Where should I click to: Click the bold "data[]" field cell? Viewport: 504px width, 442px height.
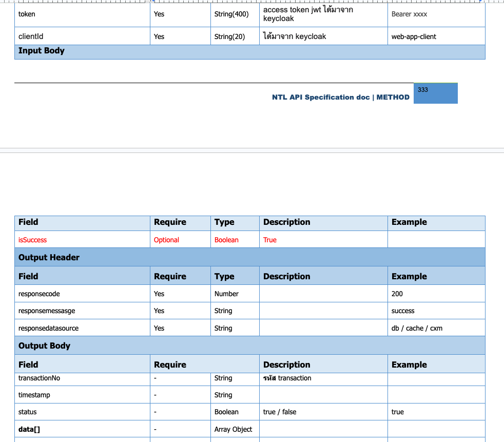pos(29,429)
